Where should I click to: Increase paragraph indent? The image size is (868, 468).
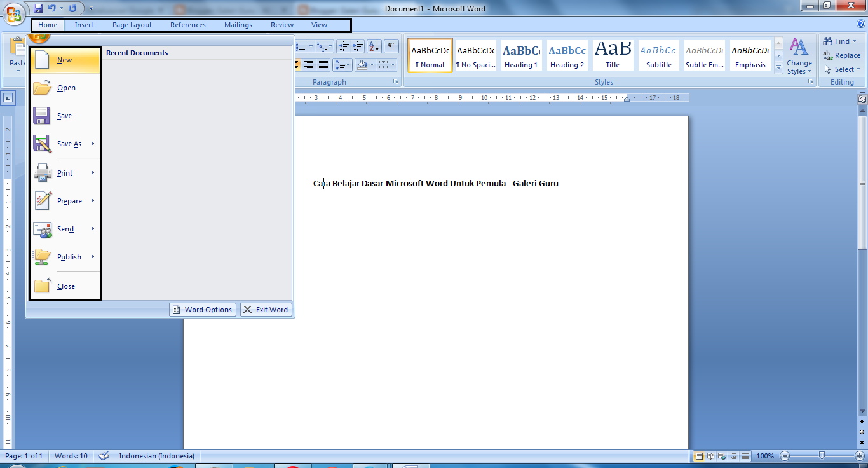pos(358,46)
